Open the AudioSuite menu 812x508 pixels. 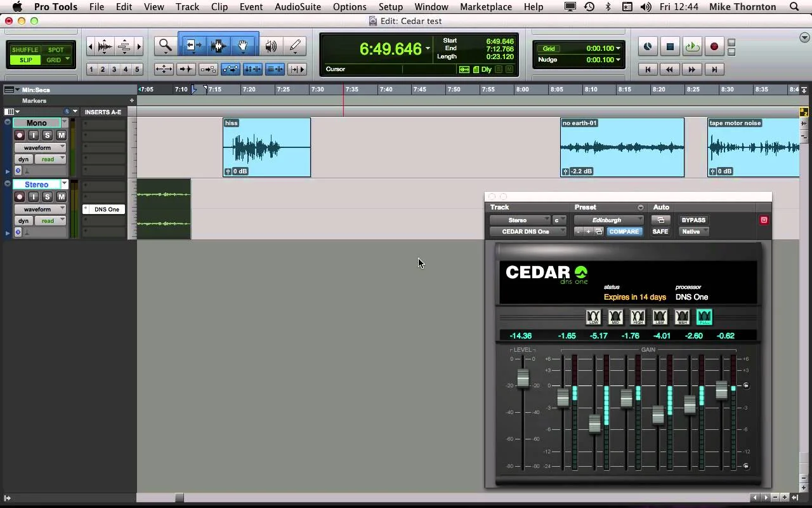point(298,7)
